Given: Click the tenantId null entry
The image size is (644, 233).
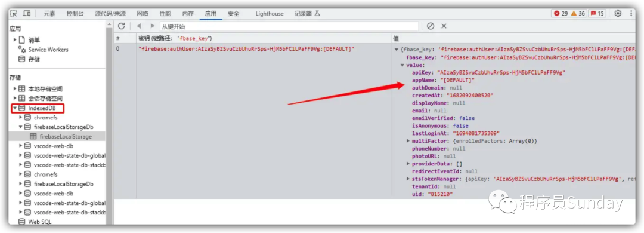Looking at the screenshot, I should pos(435,186).
